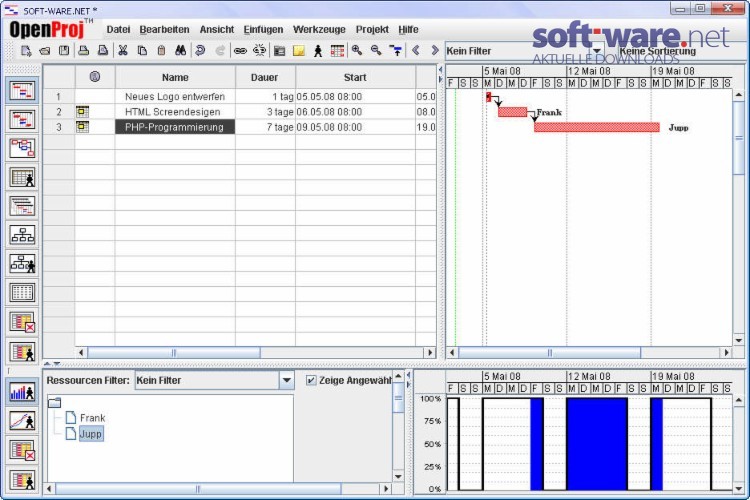Open a project with the folder icon
The height and width of the screenshot is (500, 750).
(x=45, y=51)
